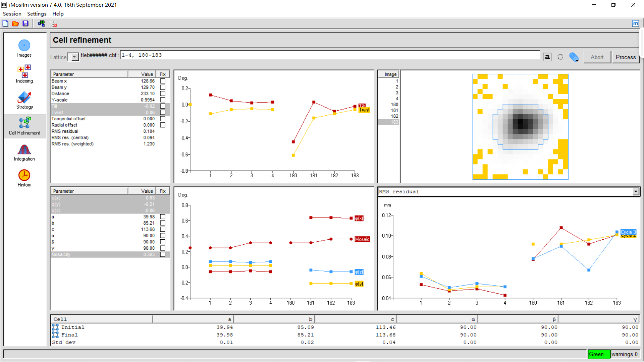Open the Strategy pane
This screenshot has height=362, width=644.
point(24,100)
